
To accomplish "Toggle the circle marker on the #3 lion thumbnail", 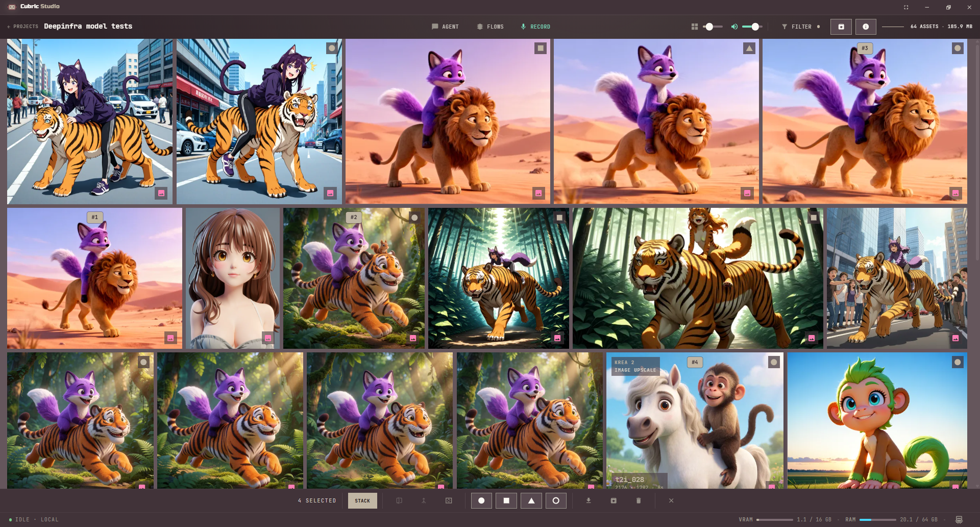I will [x=958, y=48].
